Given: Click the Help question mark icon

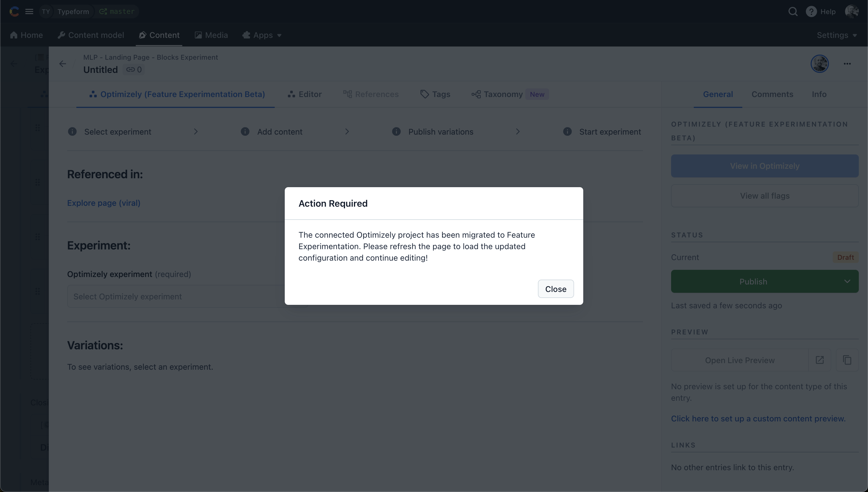Looking at the screenshot, I should (811, 11).
